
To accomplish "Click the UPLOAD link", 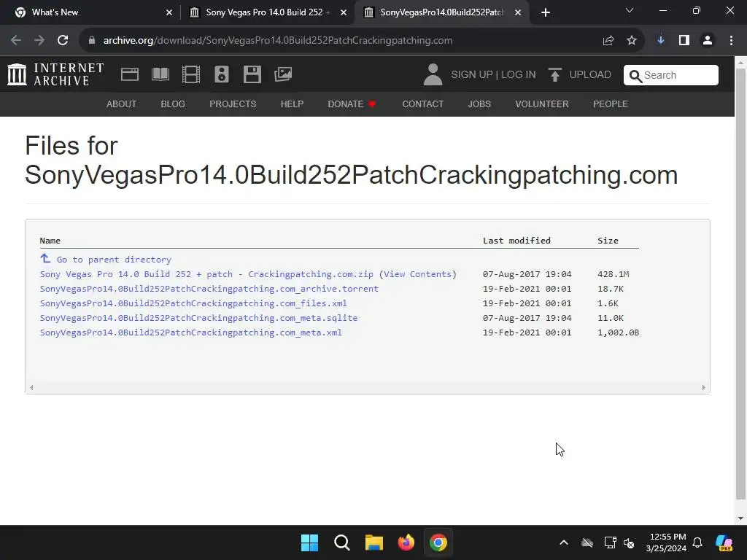I will coord(589,75).
